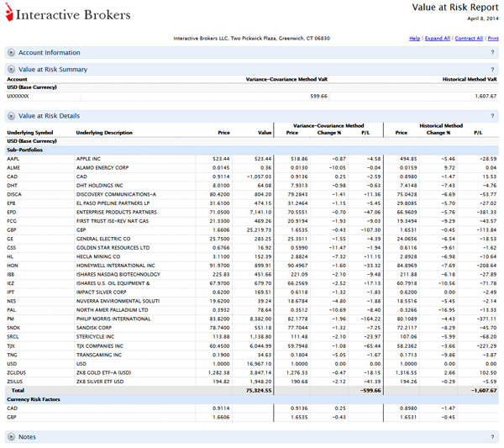504x448 pixels.
Task: Open the Help link
Action: pyautogui.click(x=414, y=39)
